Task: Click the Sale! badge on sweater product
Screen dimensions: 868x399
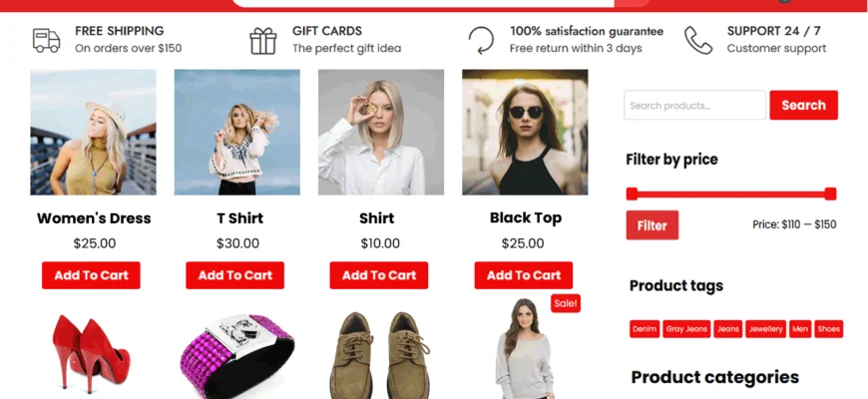Action: 565,303
